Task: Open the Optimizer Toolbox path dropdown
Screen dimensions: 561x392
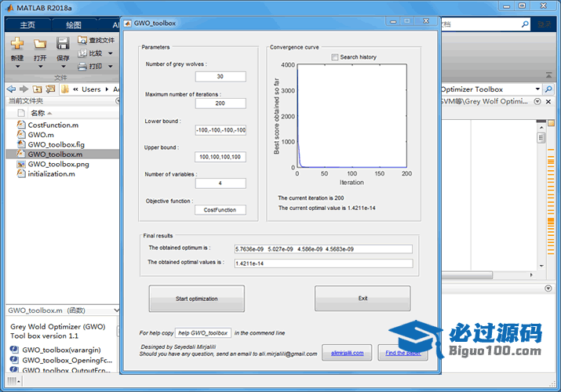Action: 537,89
